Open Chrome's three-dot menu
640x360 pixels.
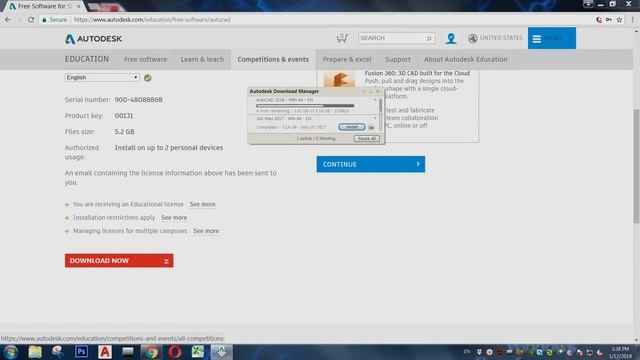633,20
